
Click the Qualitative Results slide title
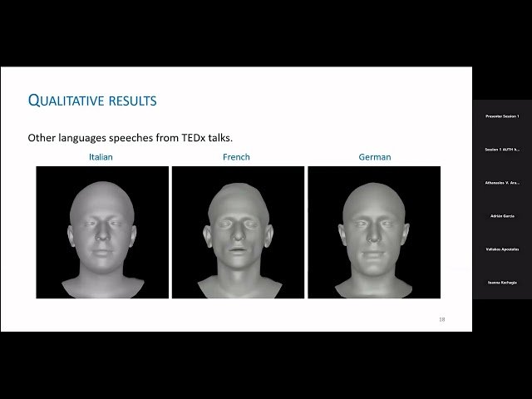pos(92,101)
